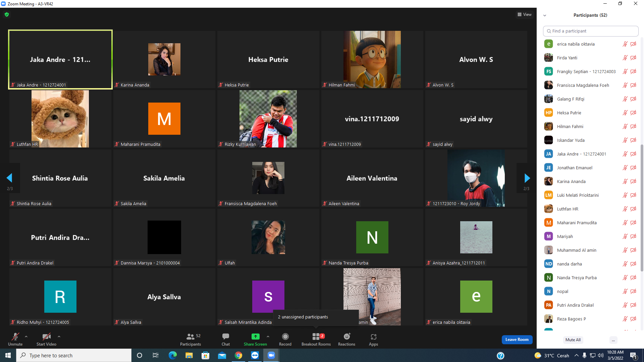Open TeamViewer from the taskbar

point(255,355)
